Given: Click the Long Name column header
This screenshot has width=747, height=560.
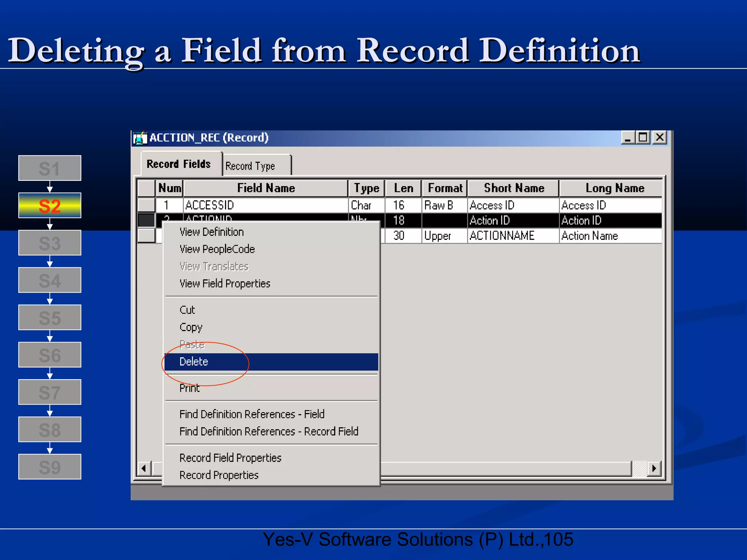Looking at the screenshot, I should pyautogui.click(x=611, y=188).
